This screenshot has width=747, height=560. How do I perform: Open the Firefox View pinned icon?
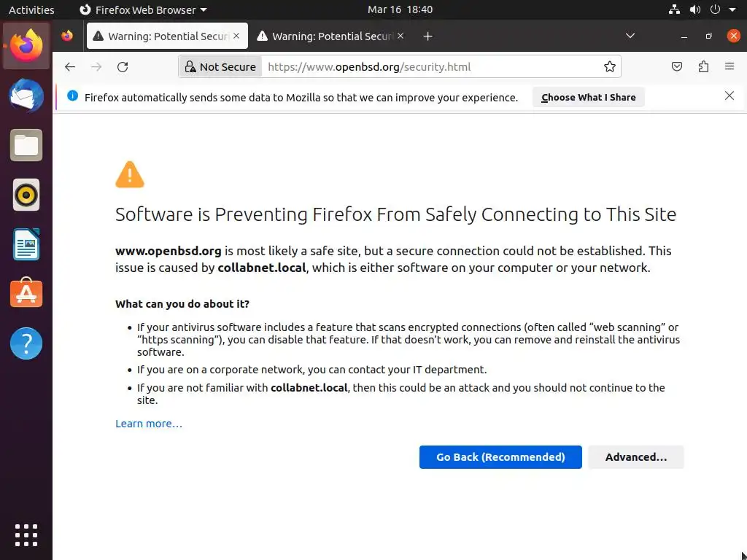pos(67,36)
